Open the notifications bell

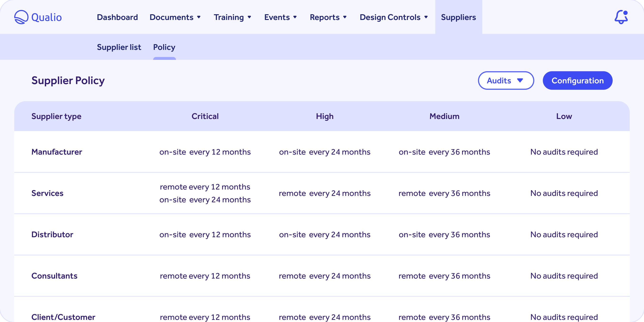click(x=621, y=17)
